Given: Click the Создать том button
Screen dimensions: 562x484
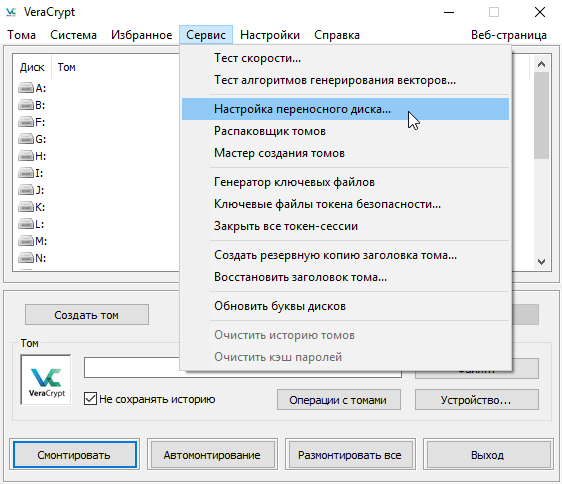Looking at the screenshot, I should pos(87,315).
